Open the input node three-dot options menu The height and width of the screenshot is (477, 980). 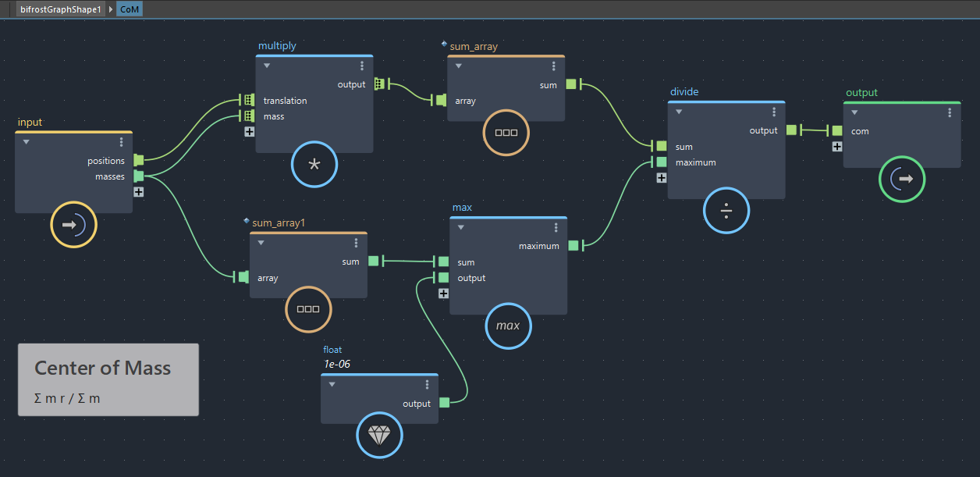[x=121, y=142]
